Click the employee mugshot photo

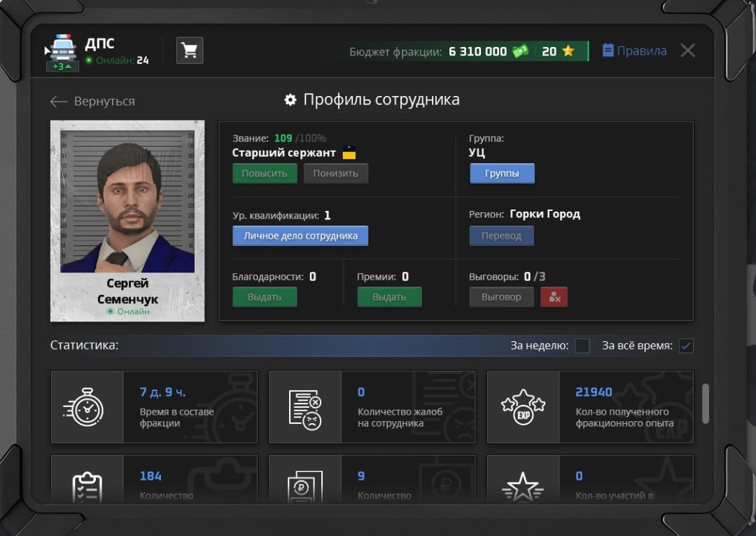[127, 201]
